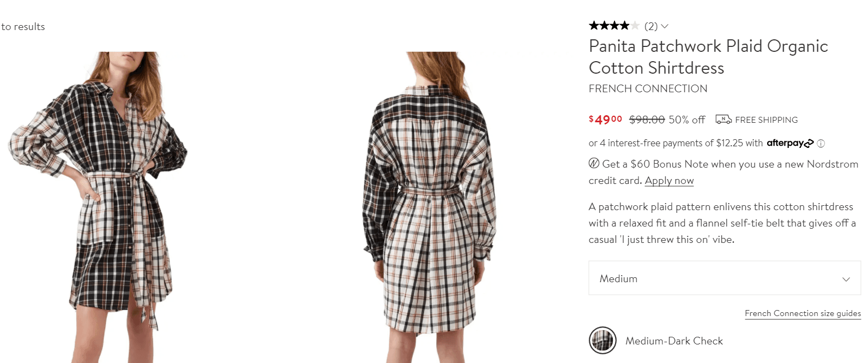
Task: Open the Medium size dropdown
Action: point(725,278)
